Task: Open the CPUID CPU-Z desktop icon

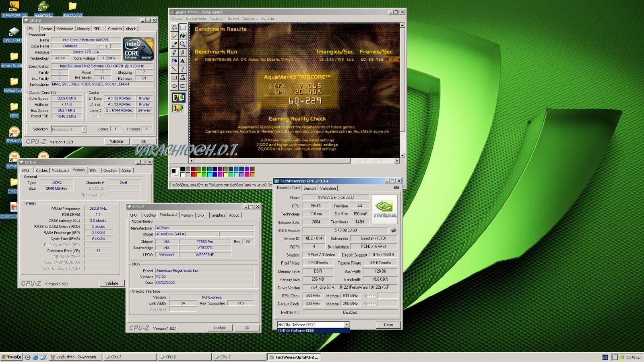Action: click(x=14, y=35)
